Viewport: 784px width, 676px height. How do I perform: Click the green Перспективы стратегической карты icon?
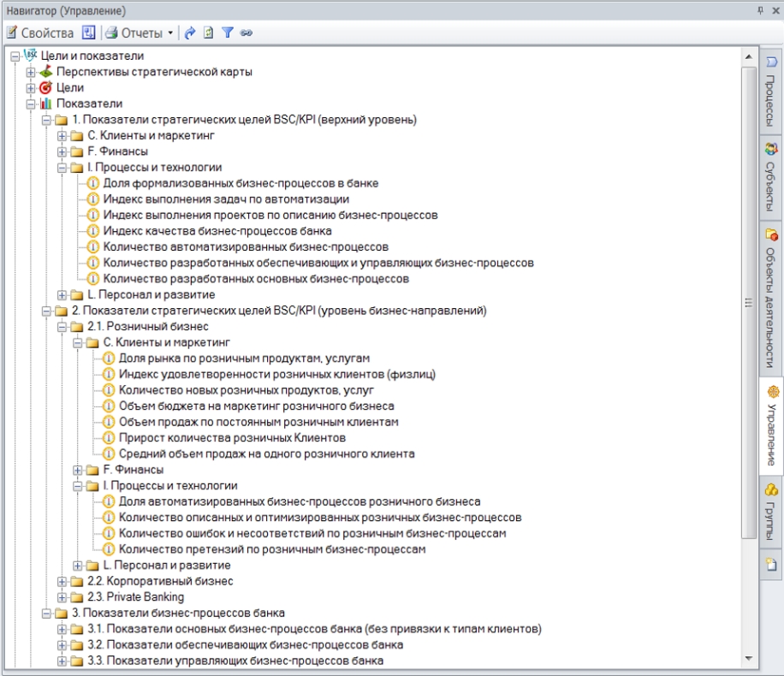(46, 72)
